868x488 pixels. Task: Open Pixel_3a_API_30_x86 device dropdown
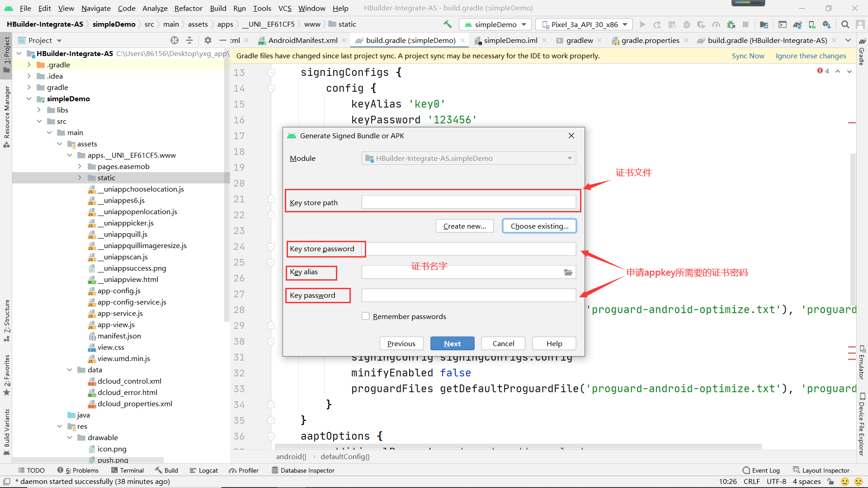coord(584,24)
